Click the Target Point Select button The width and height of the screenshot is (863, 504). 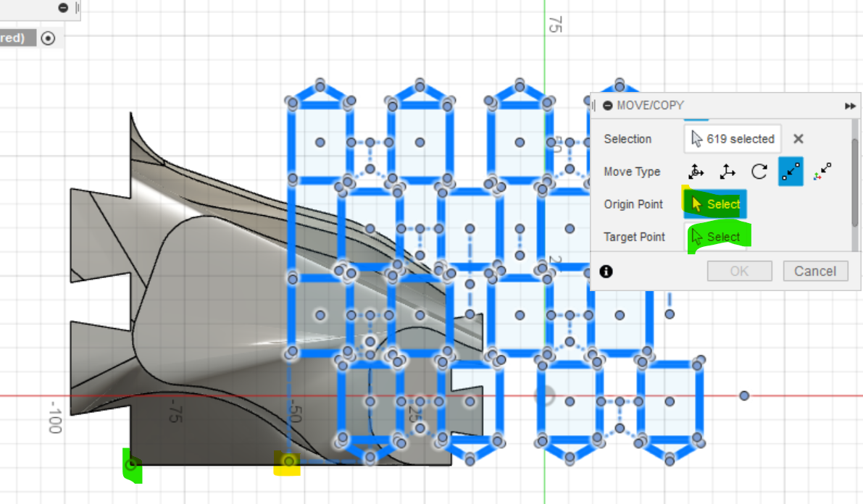click(x=715, y=237)
